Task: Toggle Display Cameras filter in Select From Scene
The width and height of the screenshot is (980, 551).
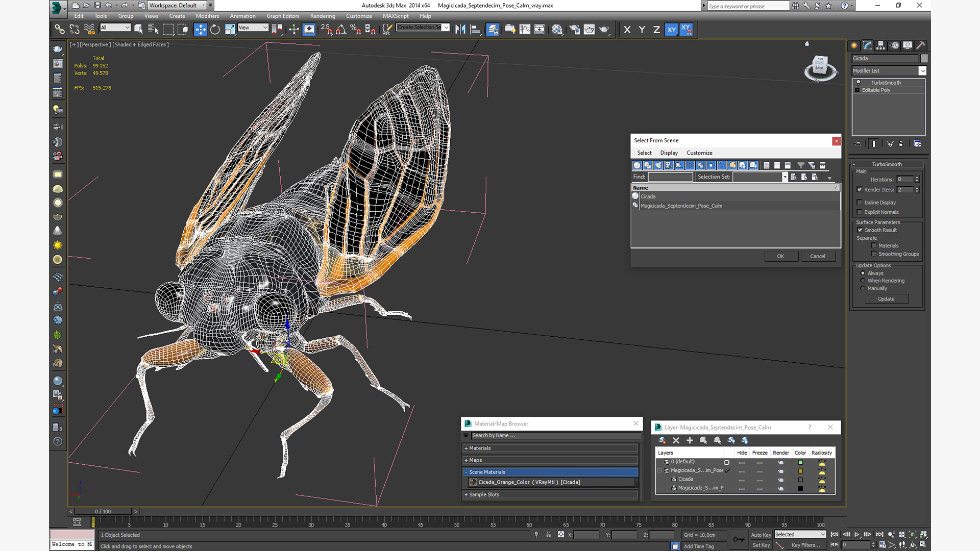Action: (669, 165)
